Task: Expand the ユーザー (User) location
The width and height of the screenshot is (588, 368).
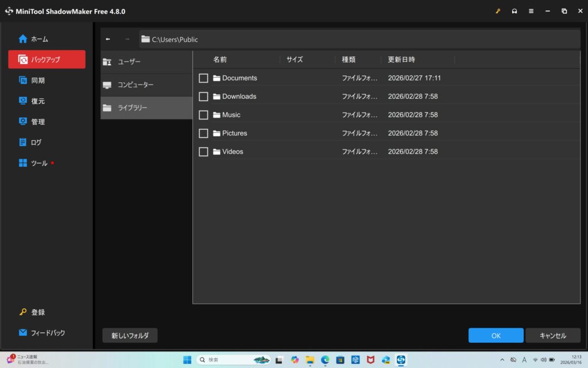Action: pyautogui.click(x=146, y=62)
